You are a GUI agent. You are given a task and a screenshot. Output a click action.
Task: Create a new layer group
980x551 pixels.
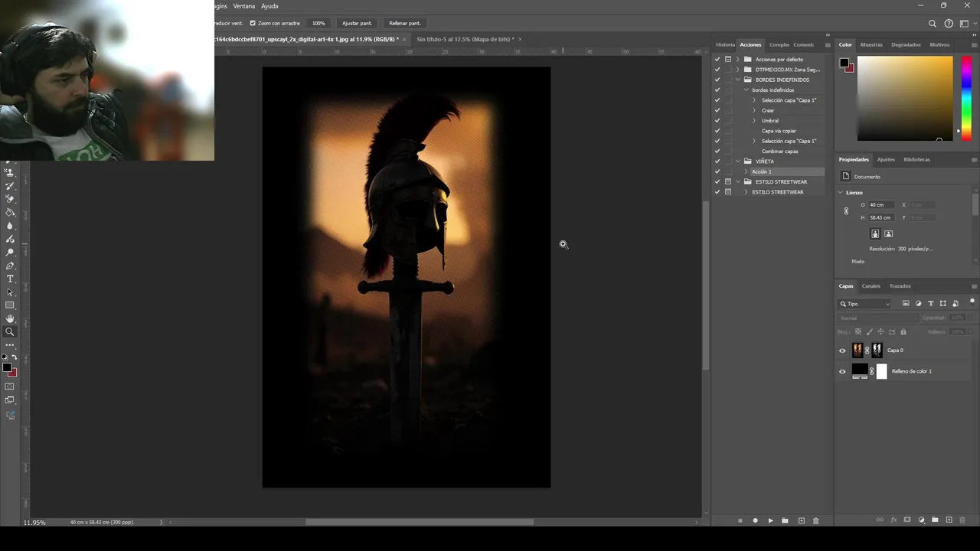pyautogui.click(x=935, y=520)
